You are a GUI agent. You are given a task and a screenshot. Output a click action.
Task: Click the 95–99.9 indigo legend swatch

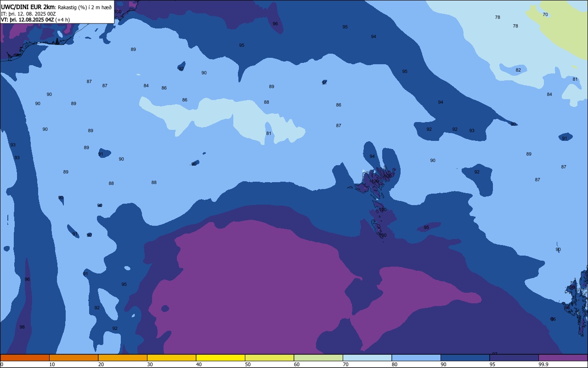point(514,357)
